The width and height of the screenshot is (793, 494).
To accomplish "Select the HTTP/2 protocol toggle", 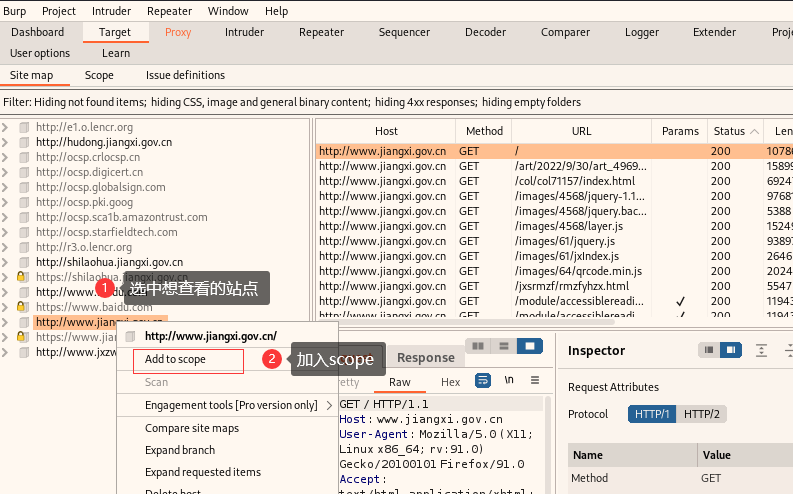I will coord(701,414).
